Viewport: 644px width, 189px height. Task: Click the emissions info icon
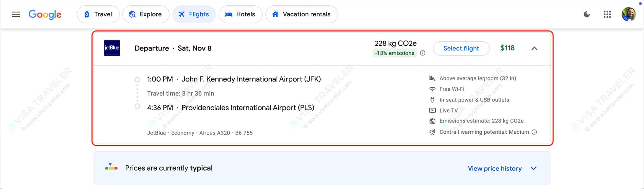[x=423, y=53]
